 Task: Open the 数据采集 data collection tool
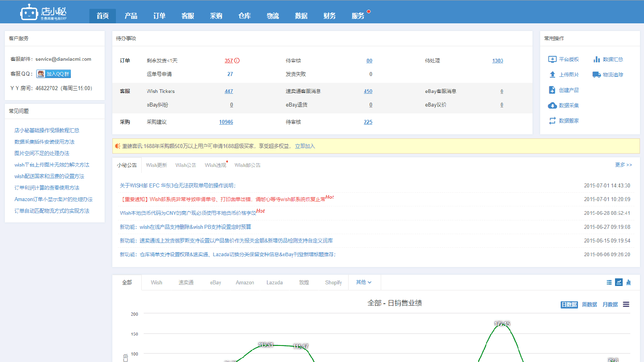553,105
